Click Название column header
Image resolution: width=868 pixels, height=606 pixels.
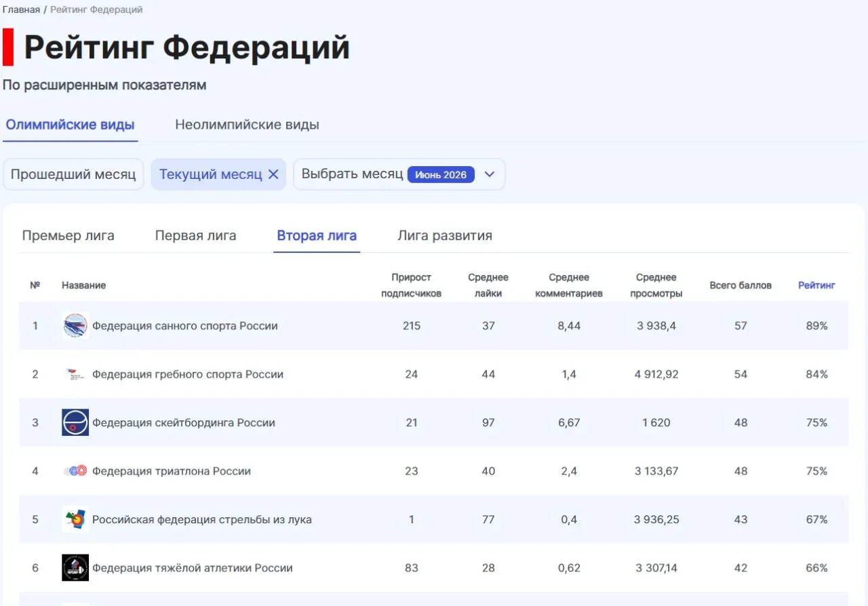click(x=83, y=285)
